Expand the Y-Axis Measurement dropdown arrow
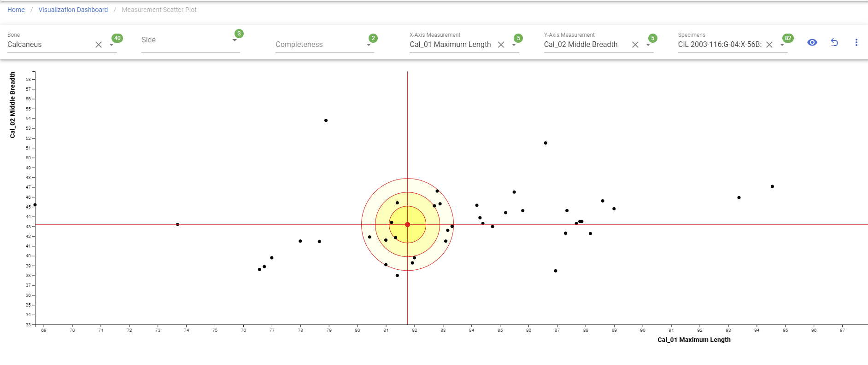Viewport: 868px width, 365px height. tap(648, 45)
